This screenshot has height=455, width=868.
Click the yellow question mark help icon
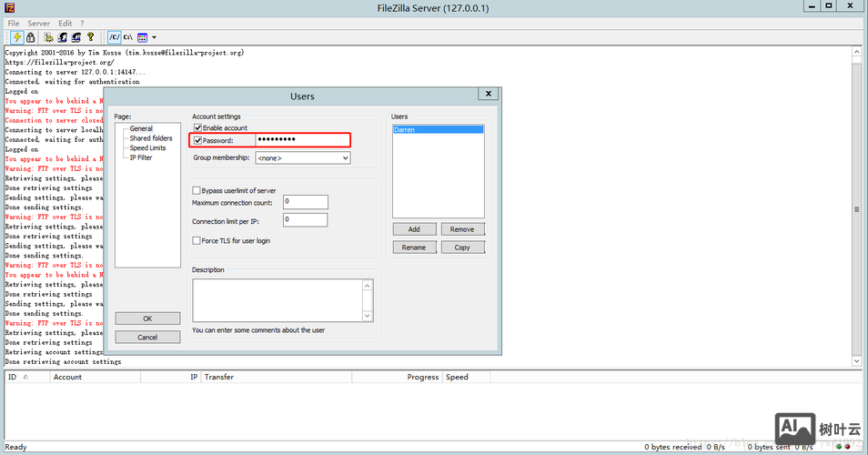point(91,37)
